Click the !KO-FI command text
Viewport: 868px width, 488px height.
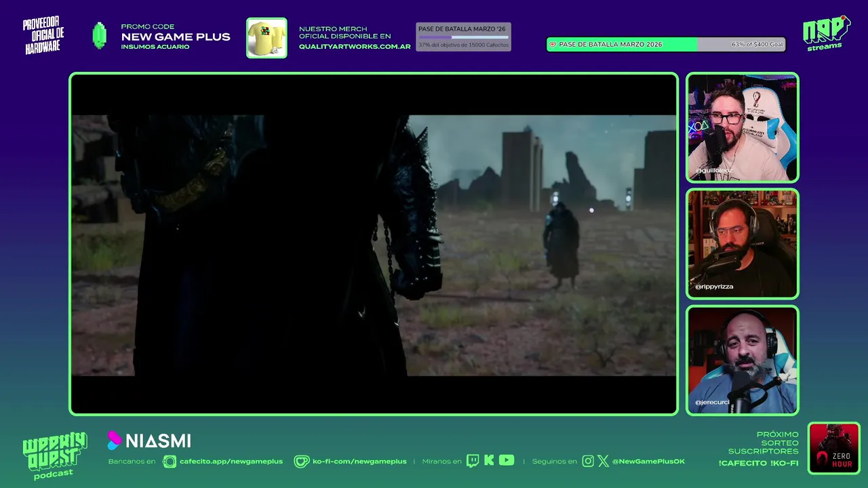click(785, 463)
